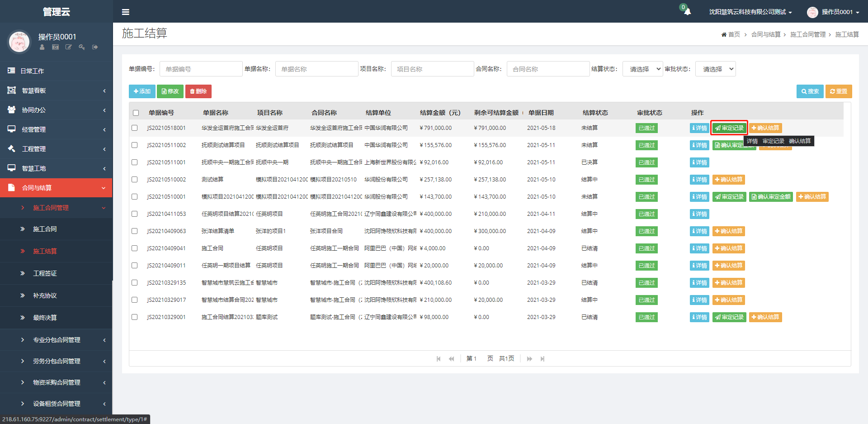Click 详情 for row JS20210411053
This screenshot has width=868, height=424.
699,214
